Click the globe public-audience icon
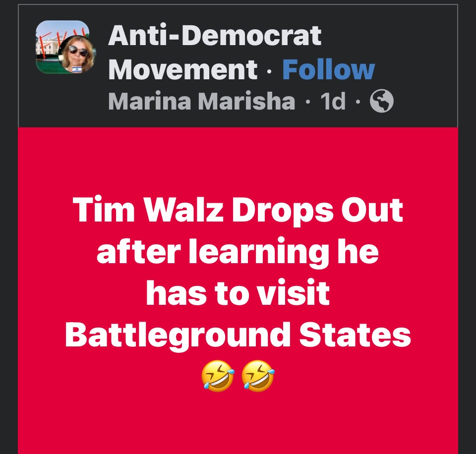 (x=382, y=101)
